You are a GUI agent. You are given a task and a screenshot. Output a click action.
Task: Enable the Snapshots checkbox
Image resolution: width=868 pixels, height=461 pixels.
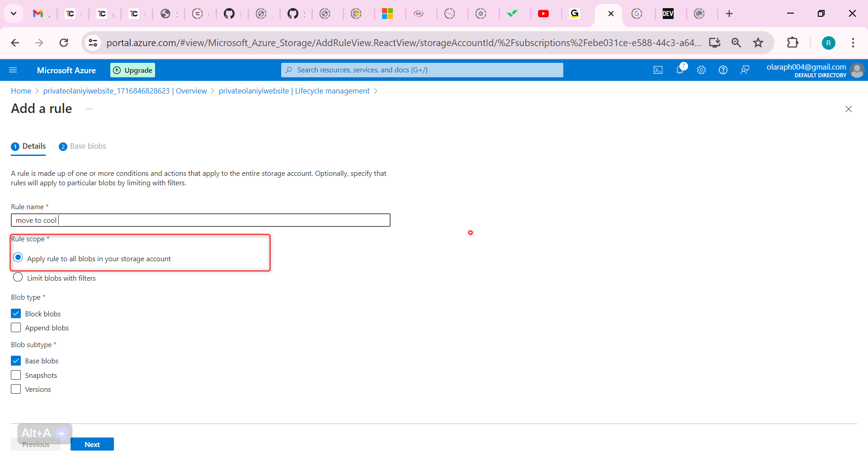click(x=16, y=375)
